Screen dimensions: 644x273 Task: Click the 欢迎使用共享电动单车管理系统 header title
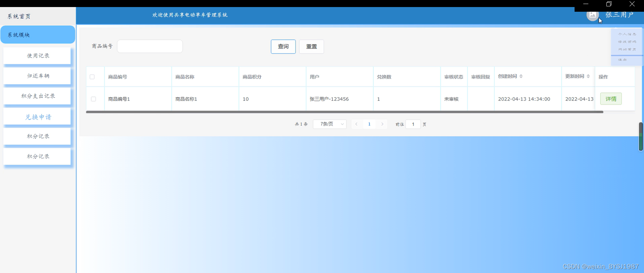click(190, 15)
